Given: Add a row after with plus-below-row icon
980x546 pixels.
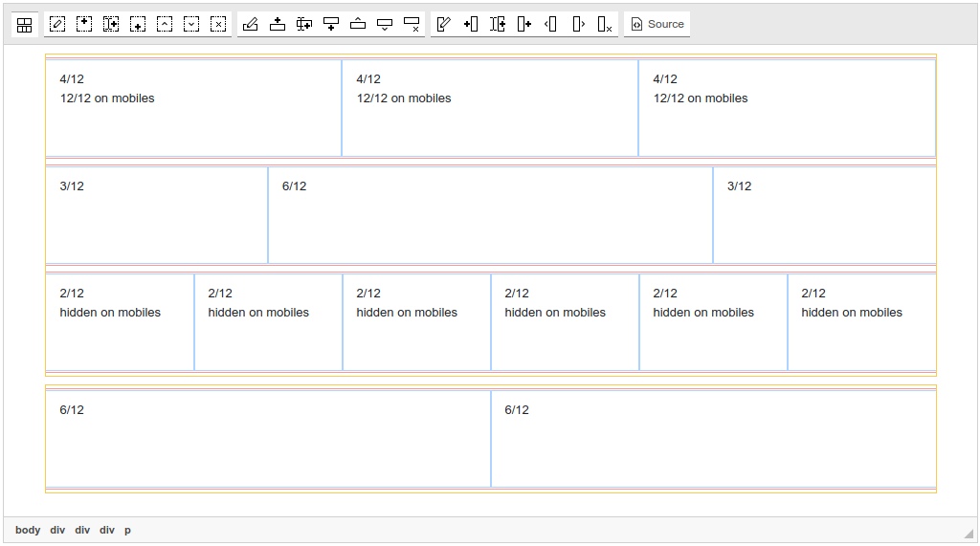Looking at the screenshot, I should pyautogui.click(x=331, y=25).
